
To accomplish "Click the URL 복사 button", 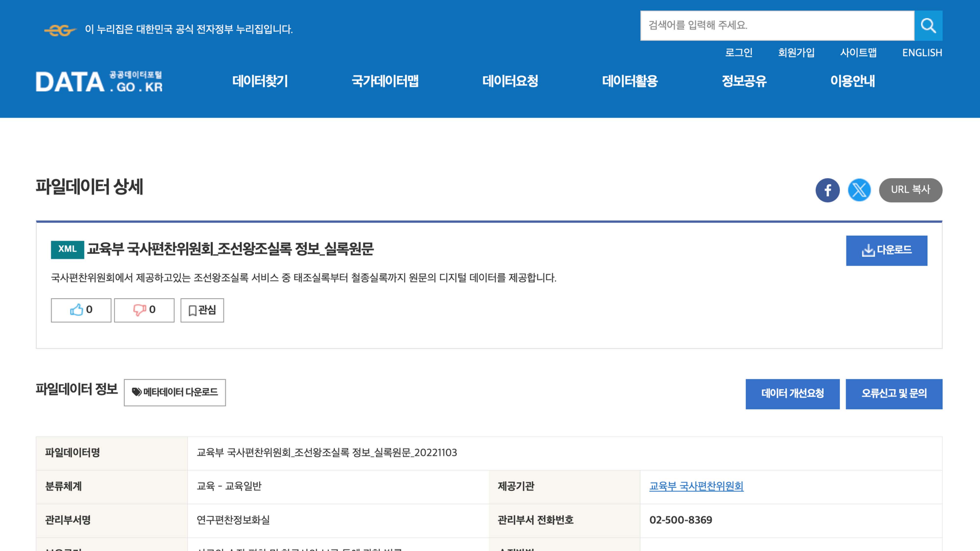I will click(910, 190).
